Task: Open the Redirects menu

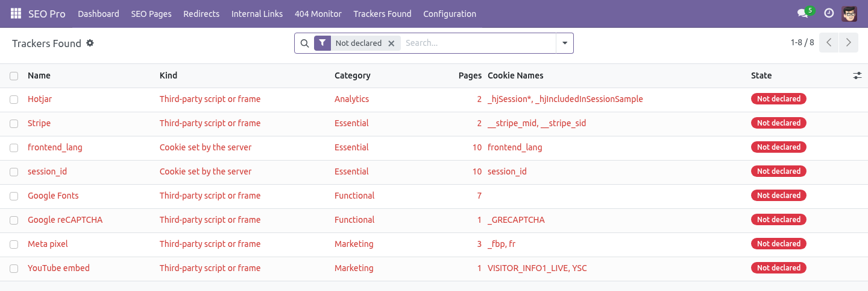Action: point(201,13)
